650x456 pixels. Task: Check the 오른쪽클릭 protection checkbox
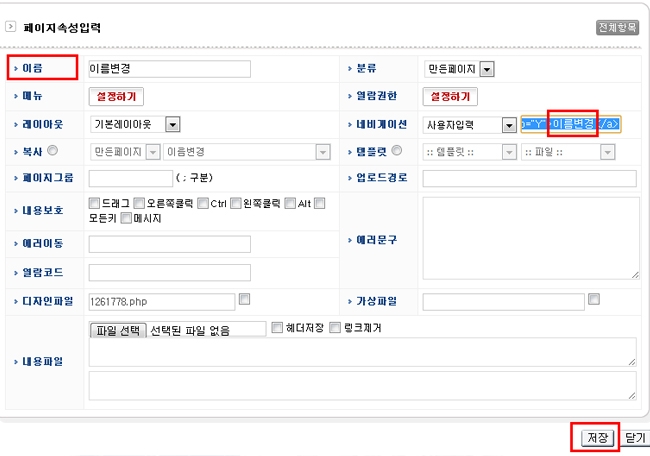click(x=140, y=203)
